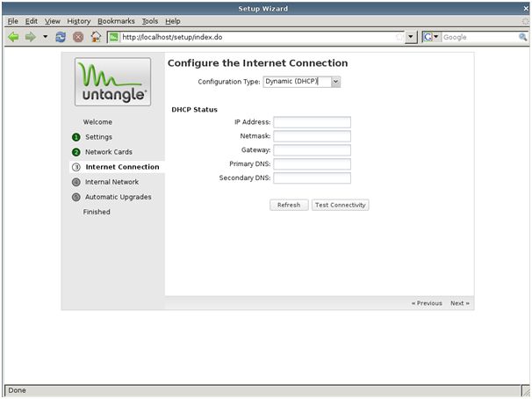Click the browser Forward arrow button
The height and width of the screenshot is (399, 532).
31,38
